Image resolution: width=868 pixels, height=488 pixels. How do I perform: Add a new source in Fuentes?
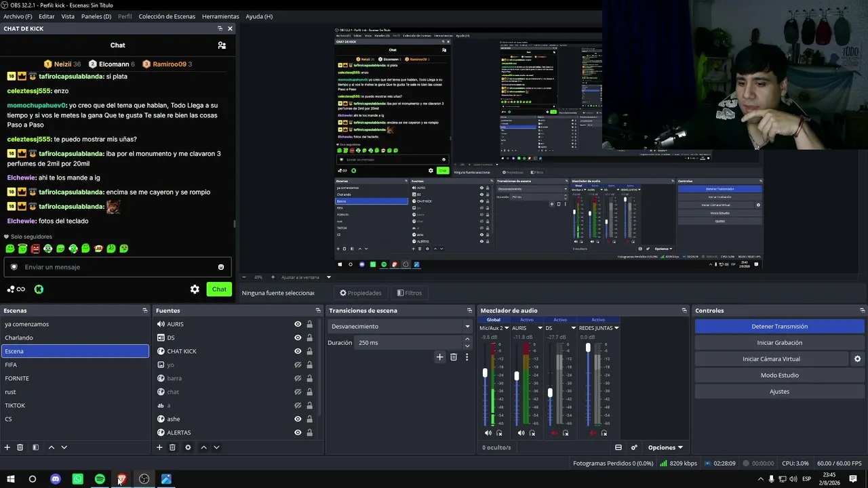[x=159, y=447]
